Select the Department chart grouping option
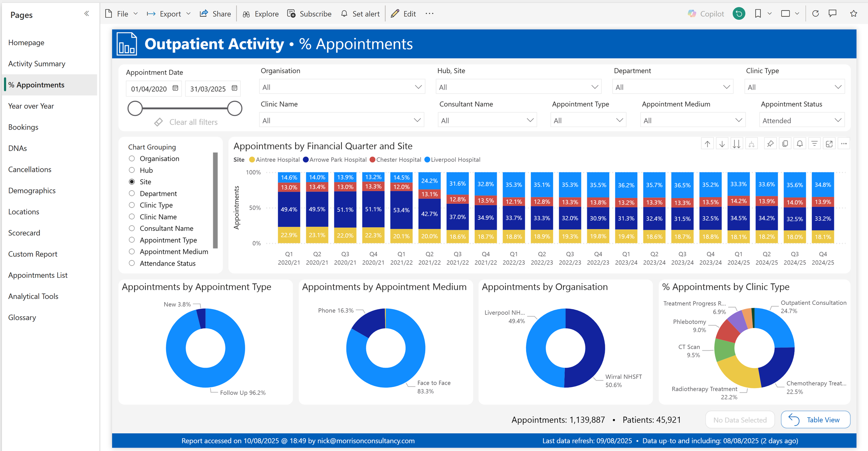The image size is (868, 451). [132, 193]
